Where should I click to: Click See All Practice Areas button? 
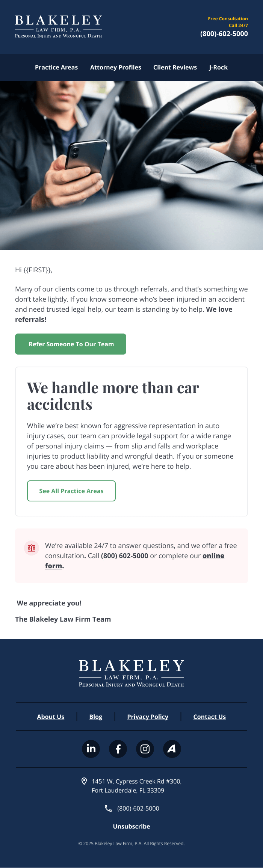pos(71,491)
